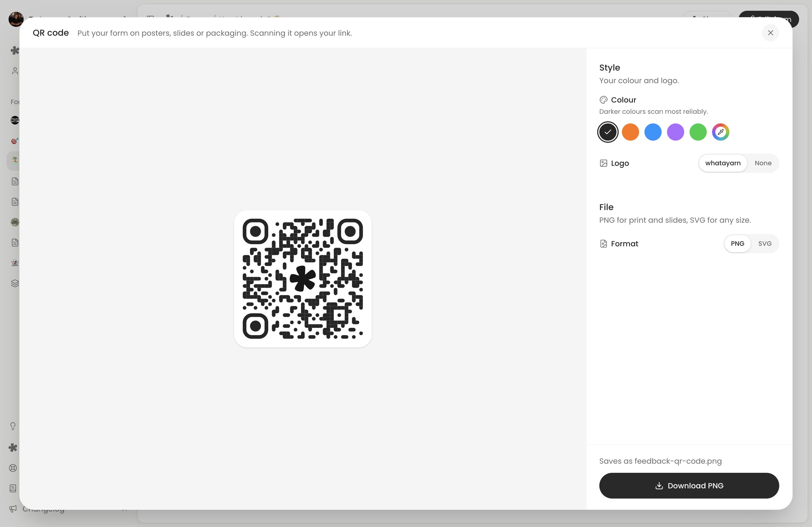Screen dimensions: 812x527
Task: Open the layers stack icon in sidebar
Action: tap(15, 283)
